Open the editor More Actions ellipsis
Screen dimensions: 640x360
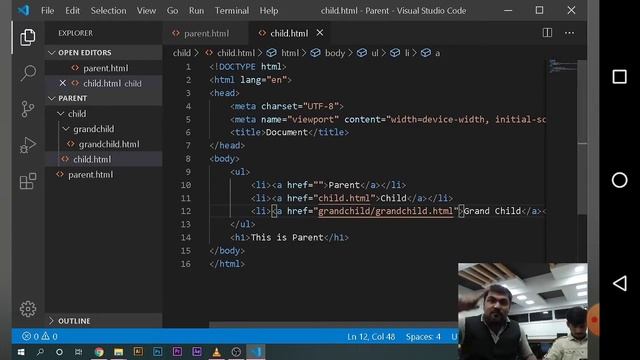569,33
